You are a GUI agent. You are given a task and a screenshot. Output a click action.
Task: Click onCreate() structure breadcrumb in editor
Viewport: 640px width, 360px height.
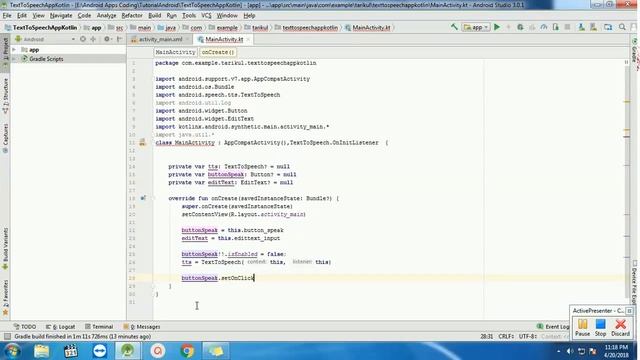218,52
